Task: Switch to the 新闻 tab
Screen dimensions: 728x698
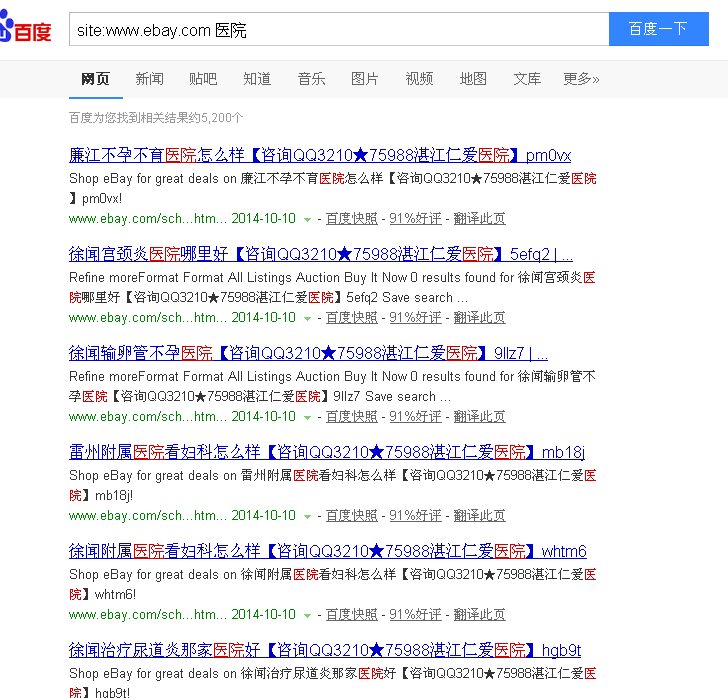Action: 150,79
